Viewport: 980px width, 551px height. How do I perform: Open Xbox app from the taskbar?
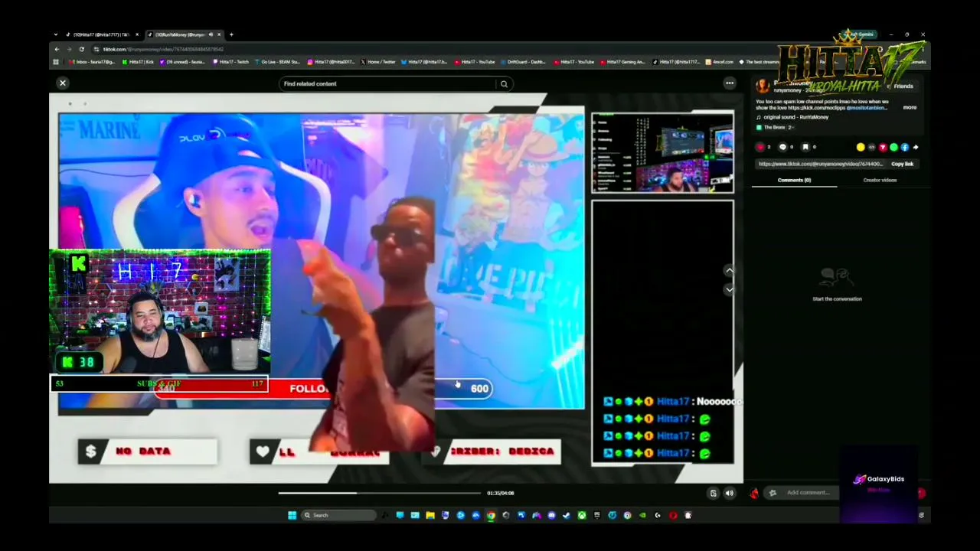[582, 515]
